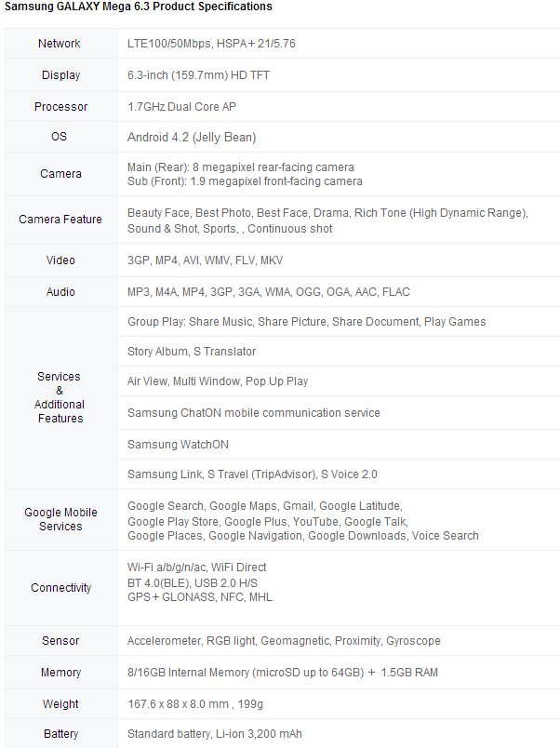The width and height of the screenshot is (560, 748).
Task: Click the 6.3-inch HD TFT display value
Action: click(198, 75)
